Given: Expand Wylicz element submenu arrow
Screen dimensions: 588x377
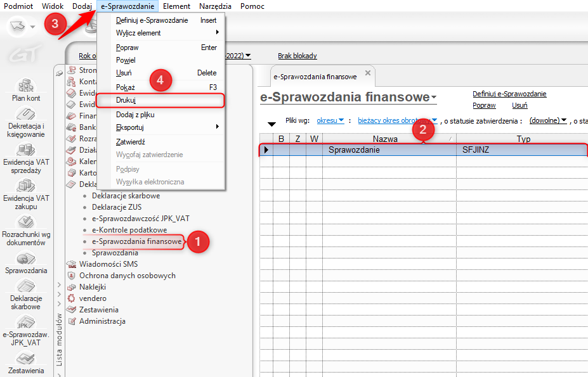Looking at the screenshot, I should [217, 32].
